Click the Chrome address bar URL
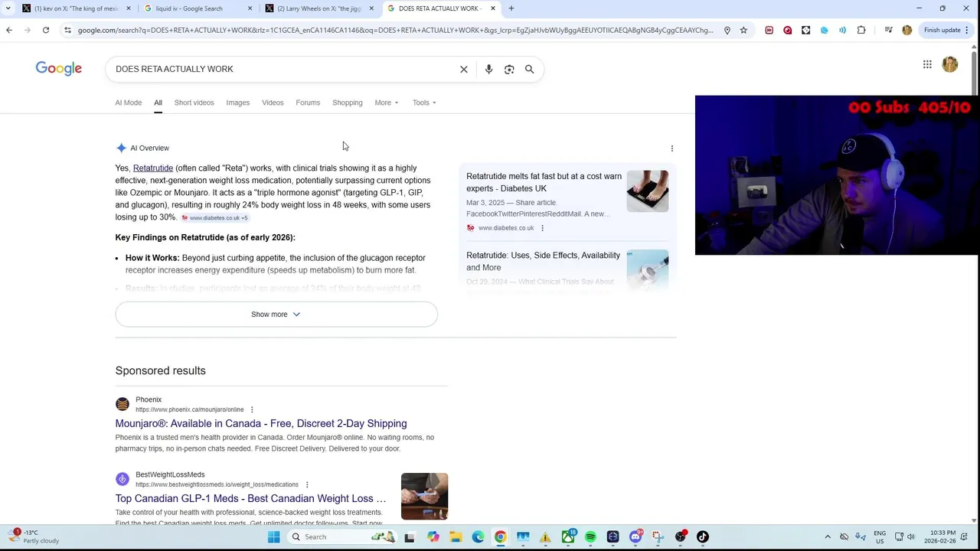The image size is (980, 551). point(395,30)
